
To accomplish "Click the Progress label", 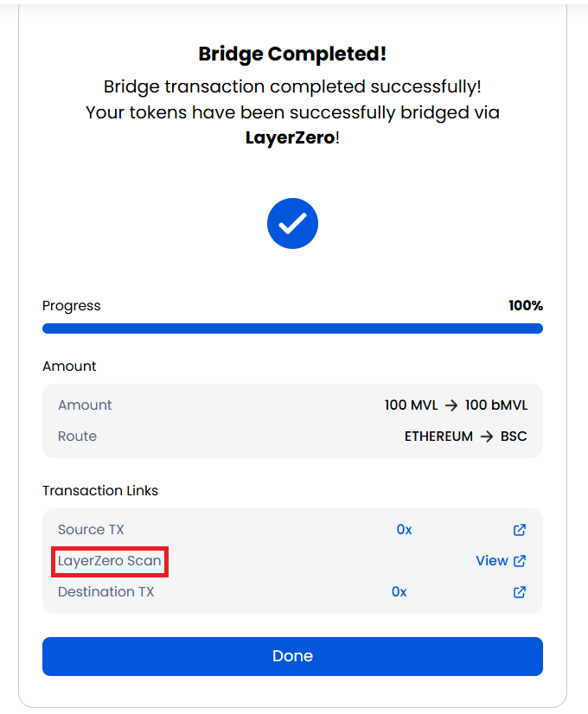I will pyautogui.click(x=71, y=306).
